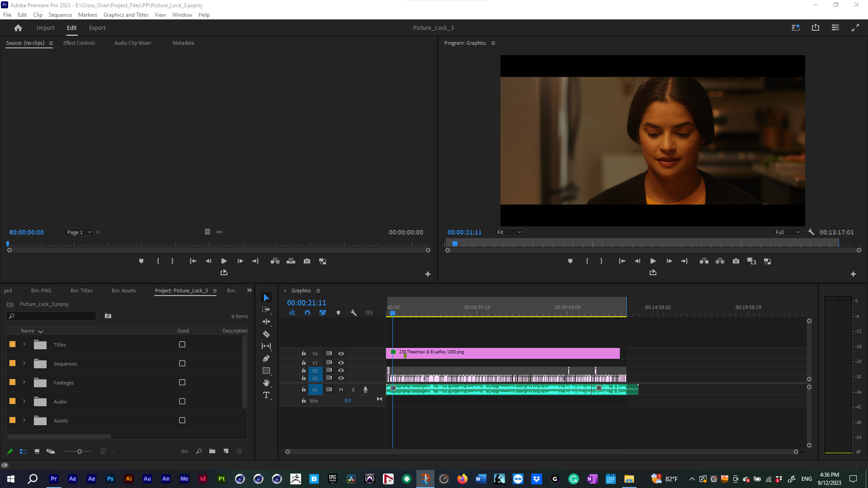Click Export Frame camera icon in Program monitor
The height and width of the screenshot is (488, 868).
click(736, 261)
